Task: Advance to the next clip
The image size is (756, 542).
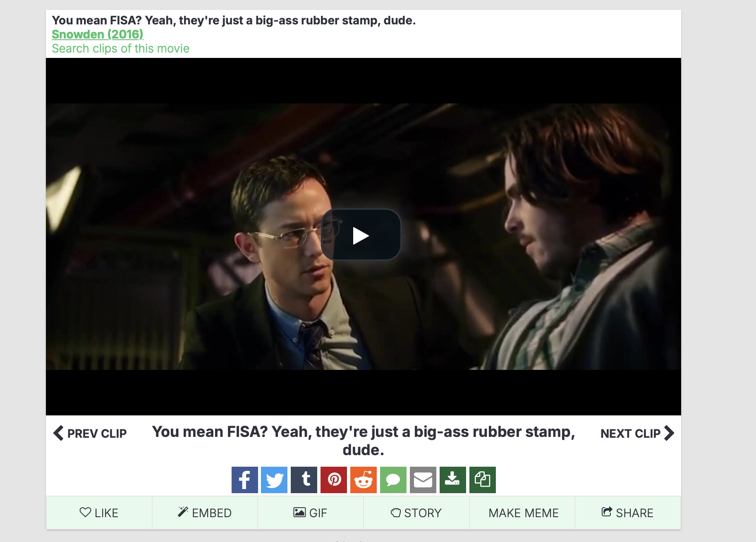Action: click(637, 433)
